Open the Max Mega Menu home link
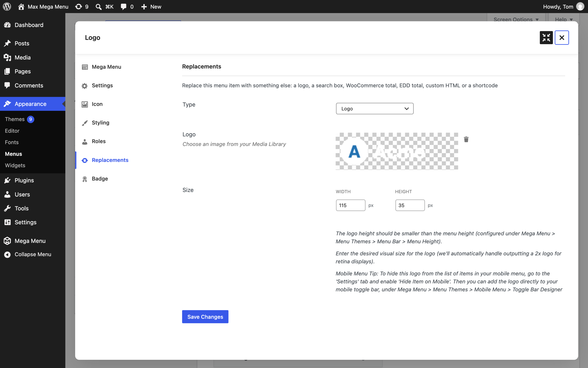 click(43, 7)
